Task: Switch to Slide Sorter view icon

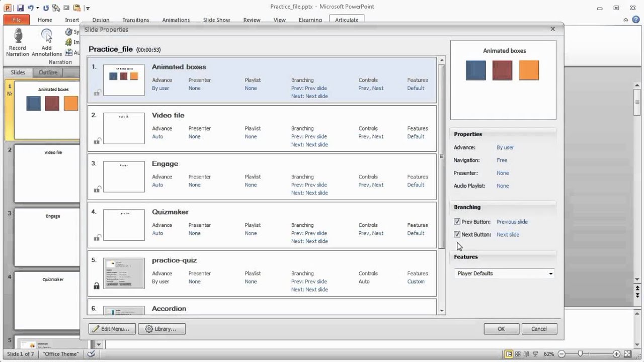Action: coord(518,354)
